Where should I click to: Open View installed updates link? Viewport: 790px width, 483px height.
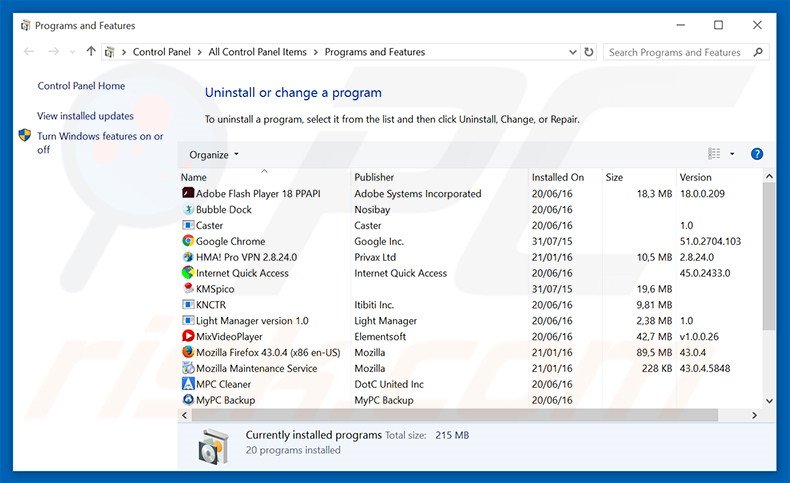tap(85, 116)
